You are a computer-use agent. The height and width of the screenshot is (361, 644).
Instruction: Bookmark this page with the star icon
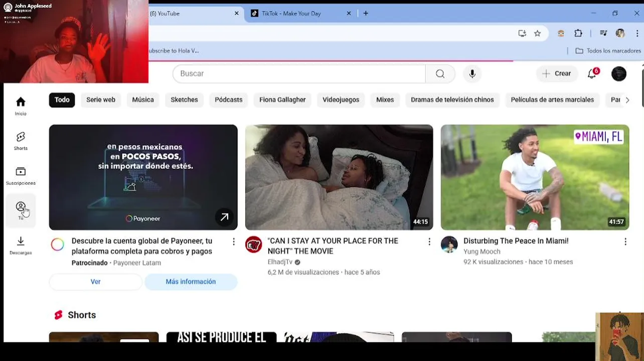coord(537,33)
